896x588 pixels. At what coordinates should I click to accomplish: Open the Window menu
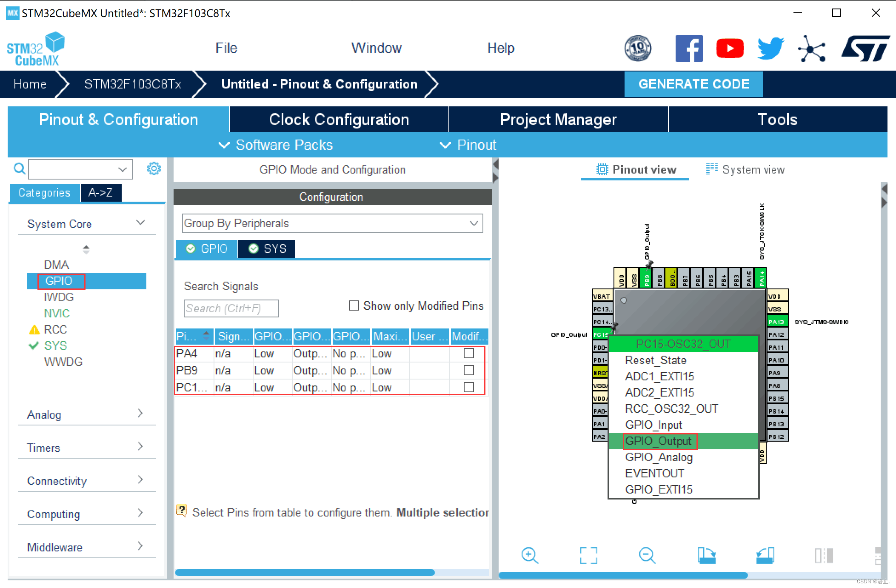pyautogui.click(x=376, y=48)
